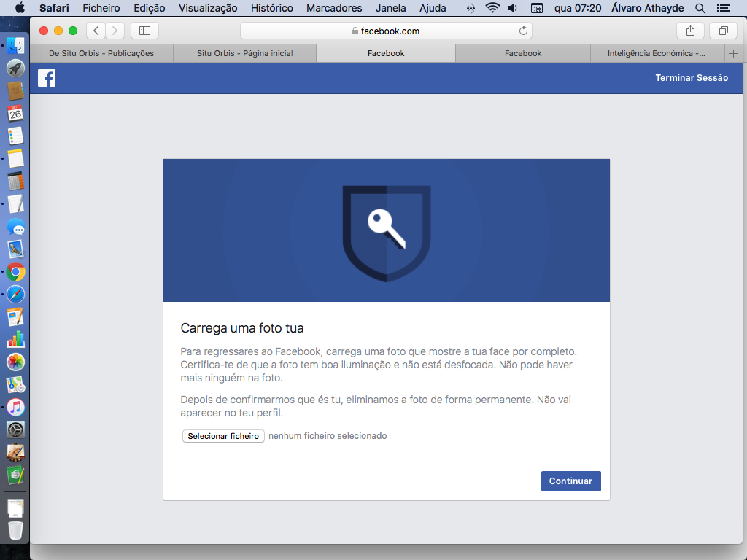Viewport: 747px width, 560px height.
Task: Click the Continuar button
Action: (x=570, y=481)
